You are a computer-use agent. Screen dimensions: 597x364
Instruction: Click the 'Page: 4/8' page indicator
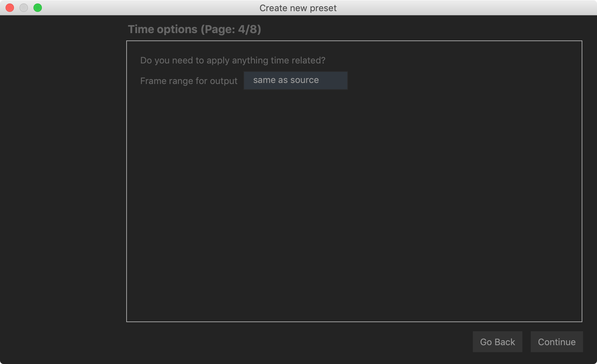pyautogui.click(x=231, y=29)
